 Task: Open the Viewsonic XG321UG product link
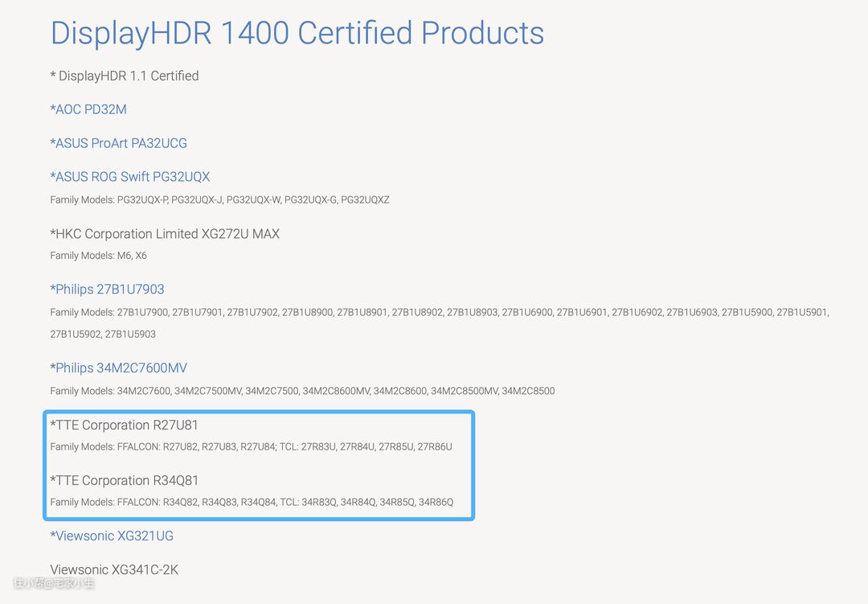[112, 536]
